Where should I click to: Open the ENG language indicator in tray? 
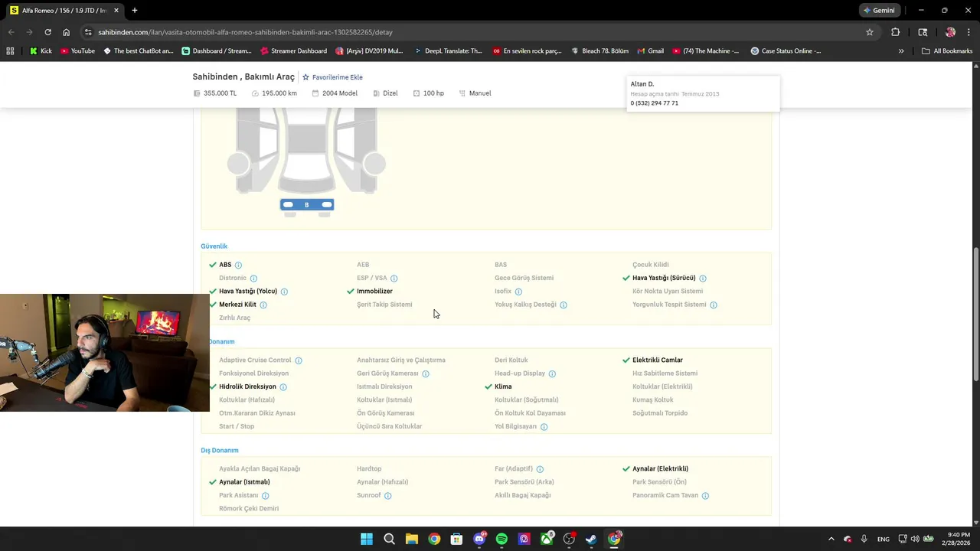tap(883, 540)
